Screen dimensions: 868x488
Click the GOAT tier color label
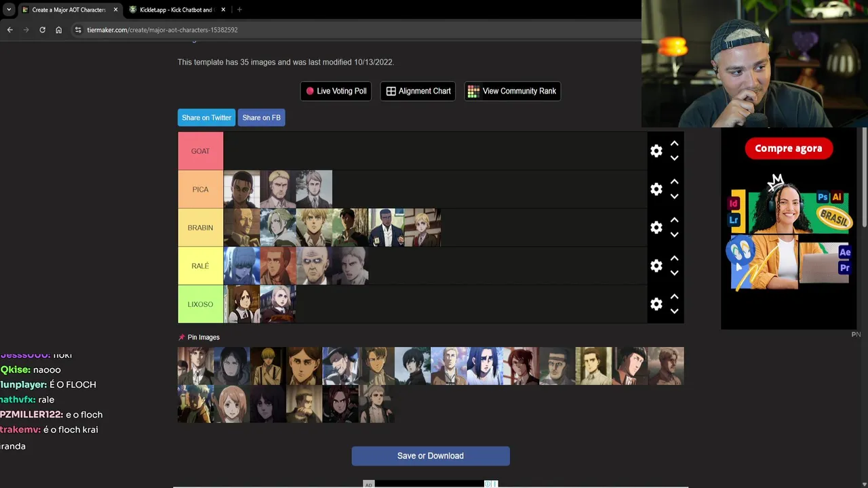tap(200, 151)
